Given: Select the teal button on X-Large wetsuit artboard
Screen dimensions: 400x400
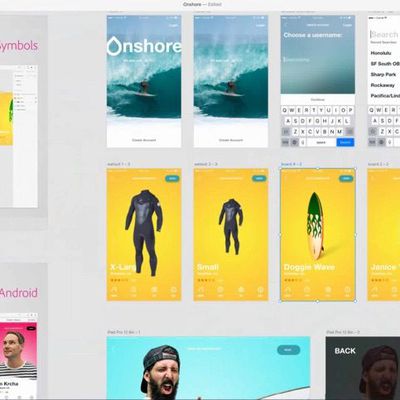Looking at the screenshot, I should [172, 178].
